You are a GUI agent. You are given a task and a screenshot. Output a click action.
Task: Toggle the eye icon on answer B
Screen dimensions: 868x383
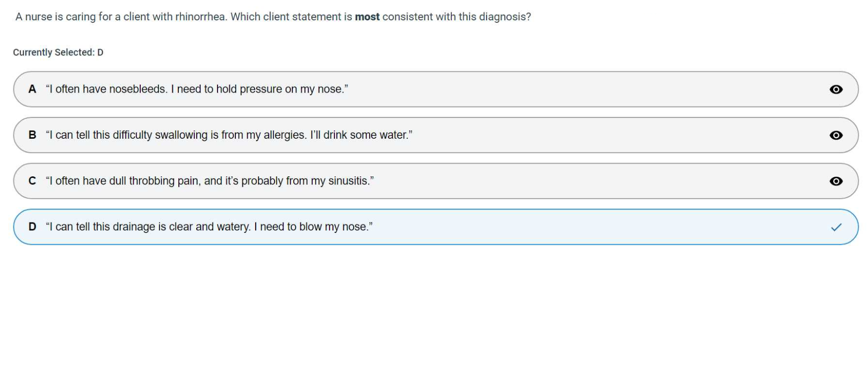[836, 135]
